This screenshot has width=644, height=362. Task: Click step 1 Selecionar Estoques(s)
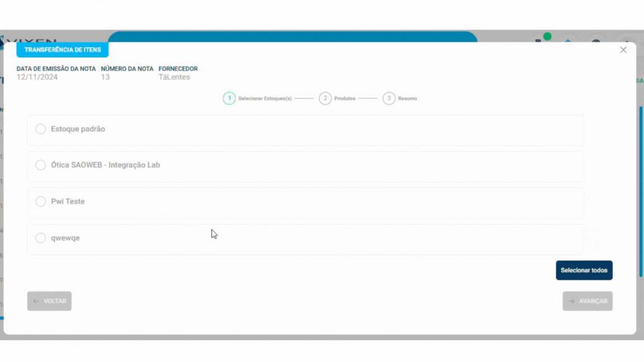229,98
